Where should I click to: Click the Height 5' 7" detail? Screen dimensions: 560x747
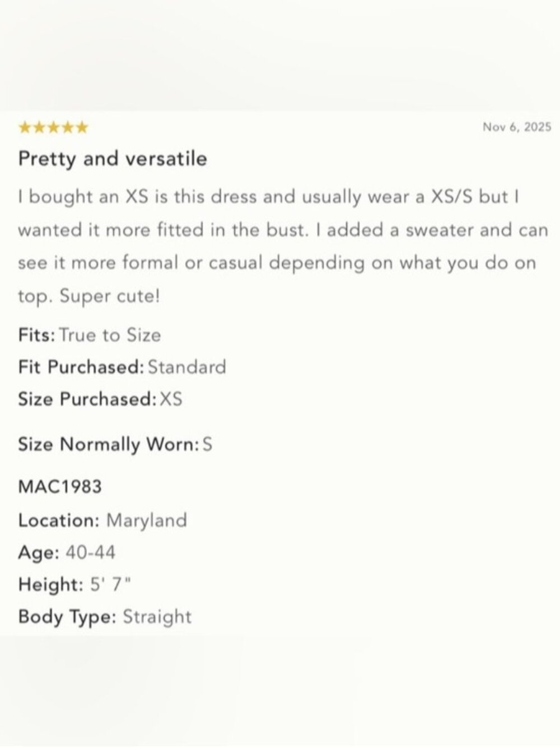(74, 584)
